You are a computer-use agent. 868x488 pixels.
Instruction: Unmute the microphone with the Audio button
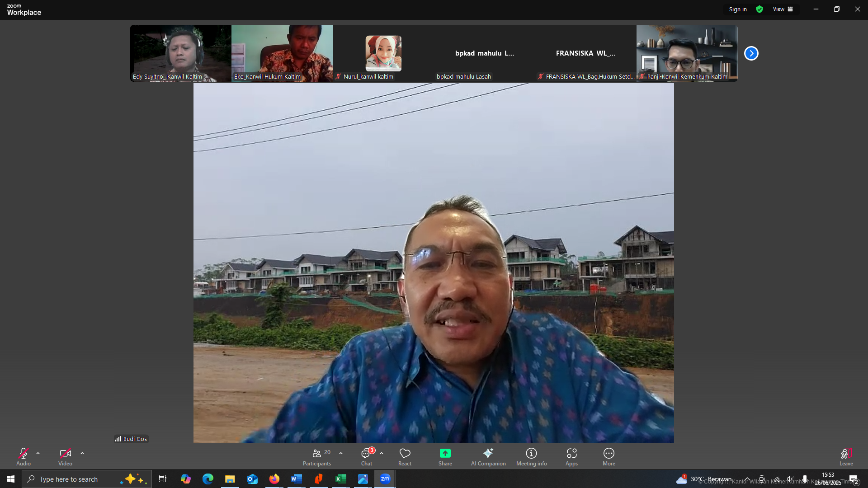[x=24, y=456]
